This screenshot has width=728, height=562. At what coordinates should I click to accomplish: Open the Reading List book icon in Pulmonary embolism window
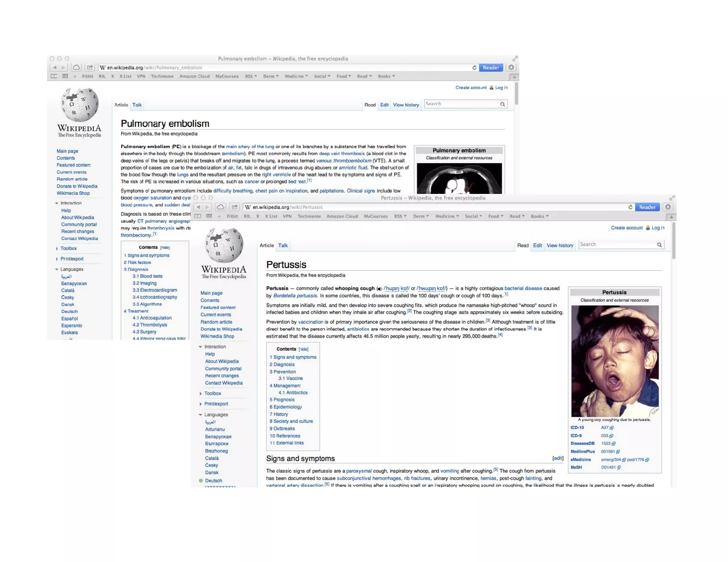[x=54, y=76]
